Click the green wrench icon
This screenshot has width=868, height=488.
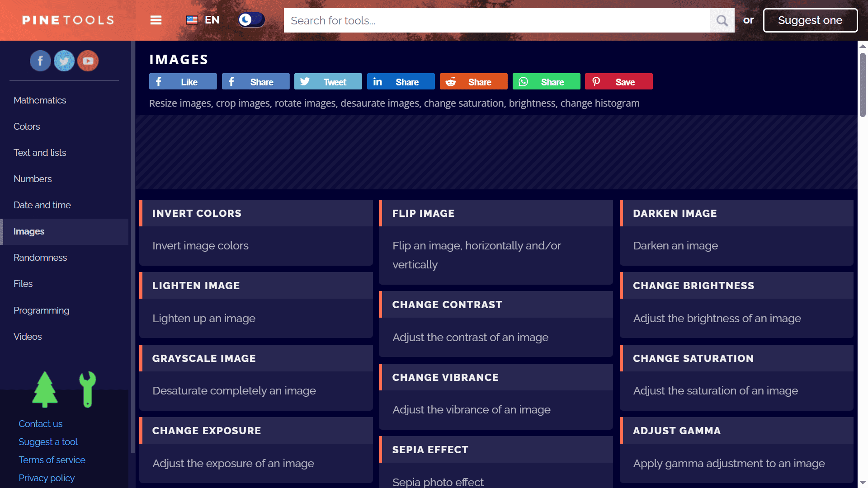coord(87,389)
